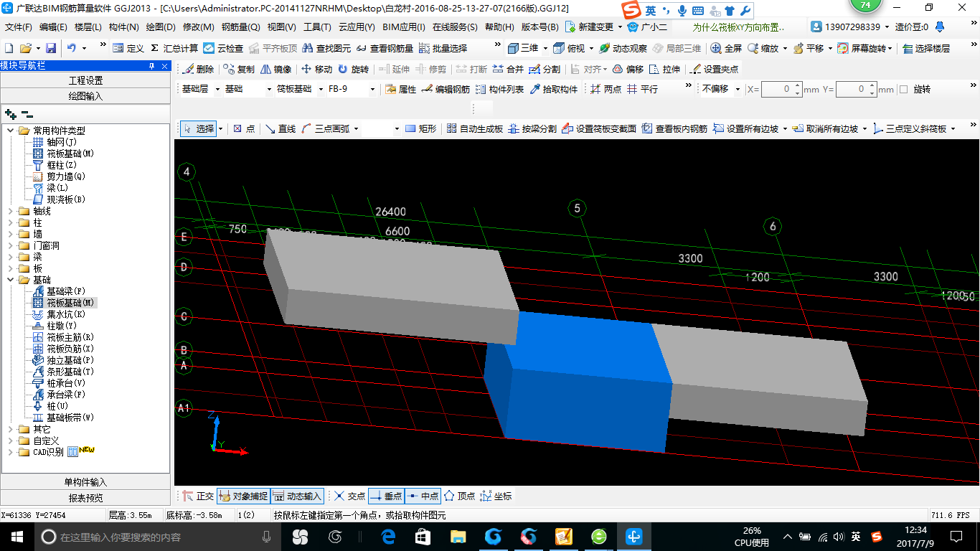This screenshot has height=551, width=980.
Task: Open the 帮助(H) menu
Action: point(499,27)
